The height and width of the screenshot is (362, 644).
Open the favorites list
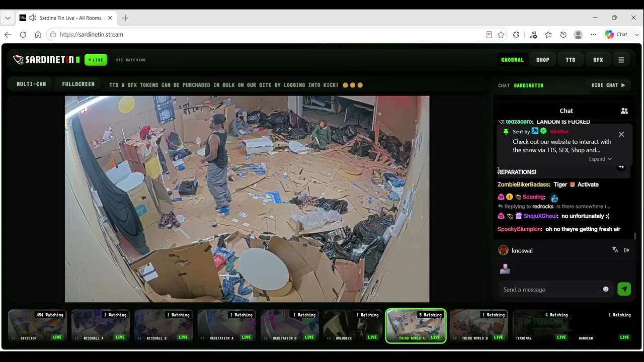click(x=548, y=35)
